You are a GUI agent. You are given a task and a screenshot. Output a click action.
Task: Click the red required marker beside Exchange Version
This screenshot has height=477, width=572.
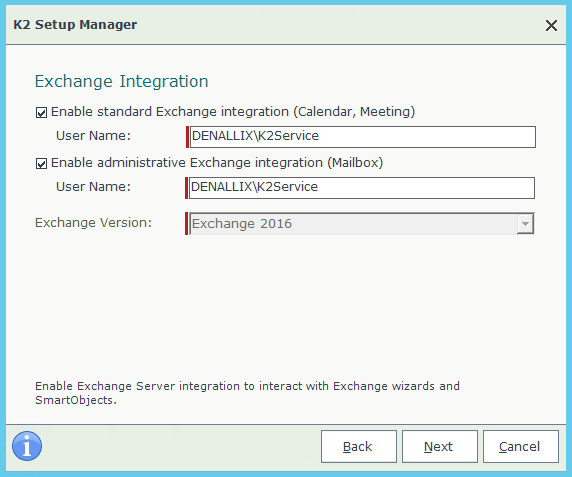tap(186, 224)
